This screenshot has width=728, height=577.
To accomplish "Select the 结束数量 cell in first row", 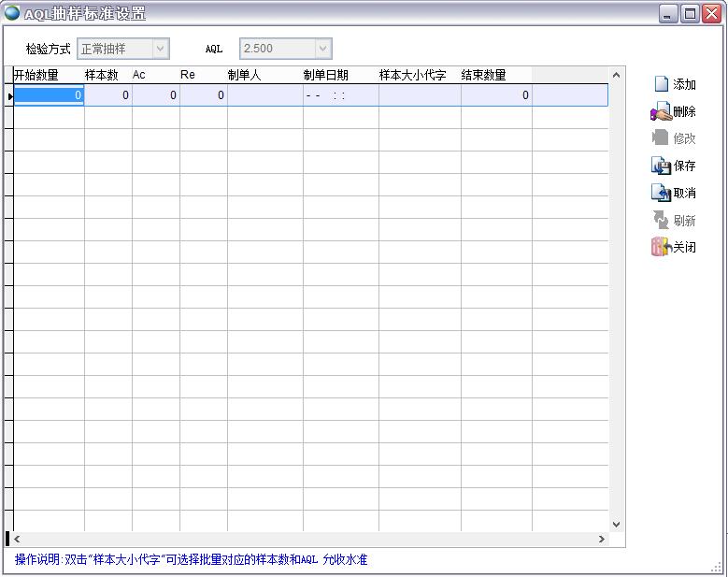I will (x=495, y=95).
